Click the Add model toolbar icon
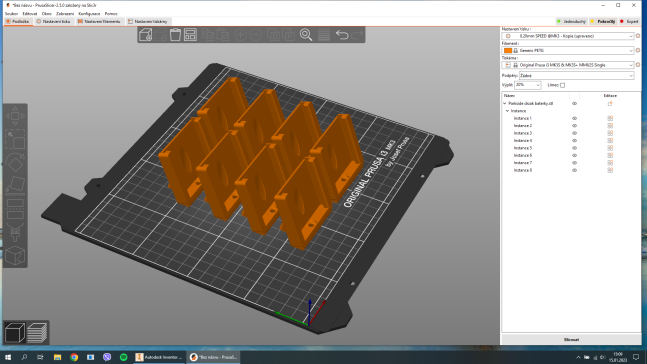This screenshot has width=647, height=364. pyautogui.click(x=146, y=35)
